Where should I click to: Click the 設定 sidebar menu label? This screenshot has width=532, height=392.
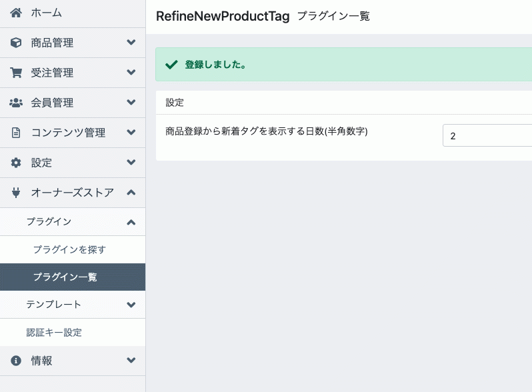tap(41, 163)
